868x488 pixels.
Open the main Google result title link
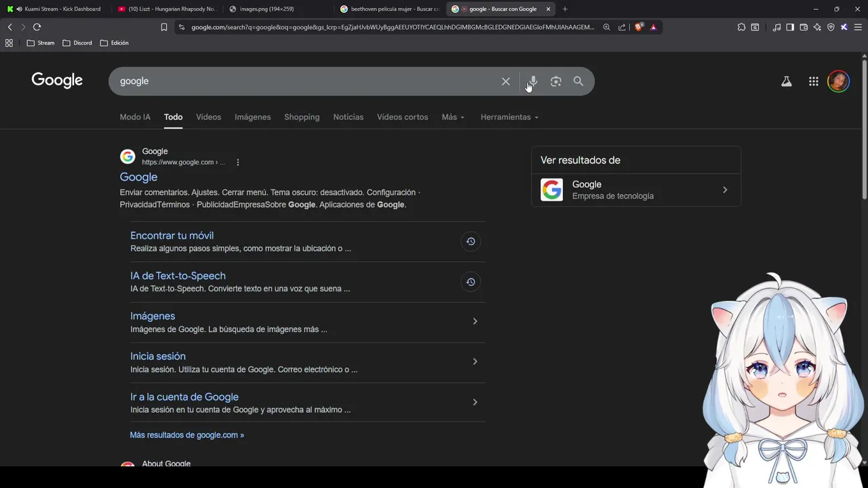[138, 177]
